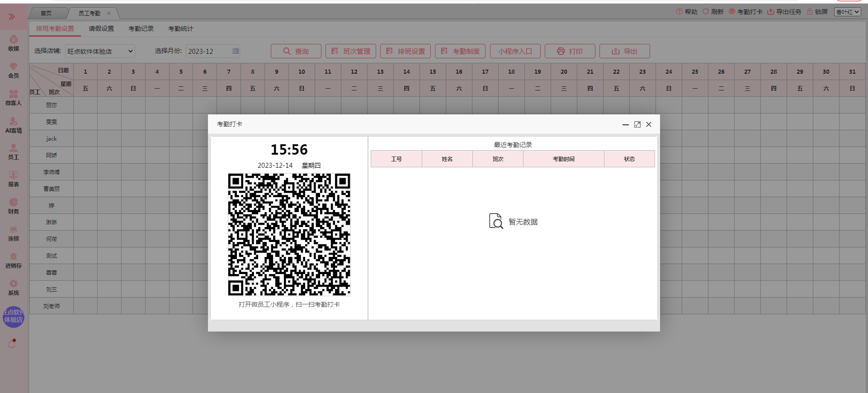Screen dimensions: 868x393
Task: Click the 小程序入口 button
Action: tap(515, 51)
